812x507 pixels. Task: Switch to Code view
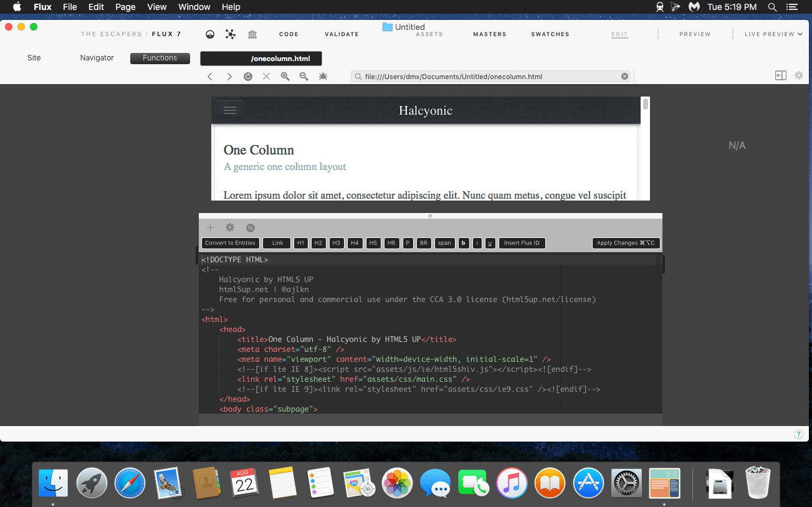point(289,34)
